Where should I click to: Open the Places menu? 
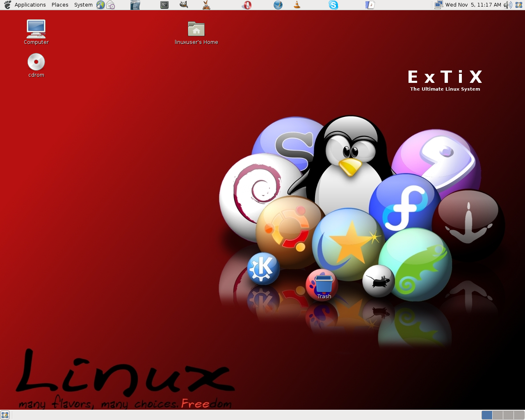pos(60,5)
